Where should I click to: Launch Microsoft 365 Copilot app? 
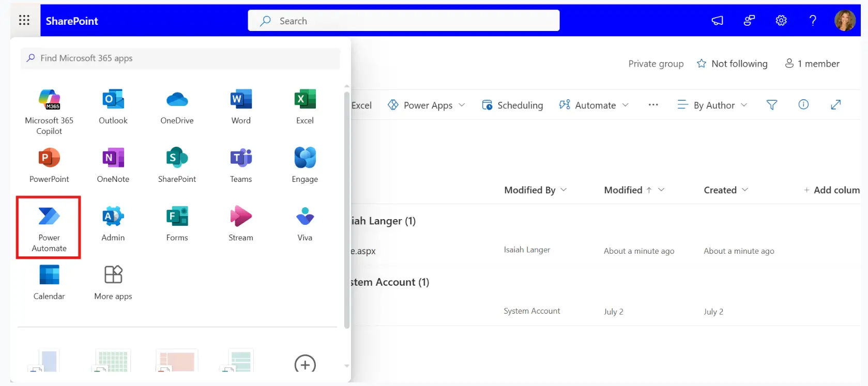pos(49,111)
